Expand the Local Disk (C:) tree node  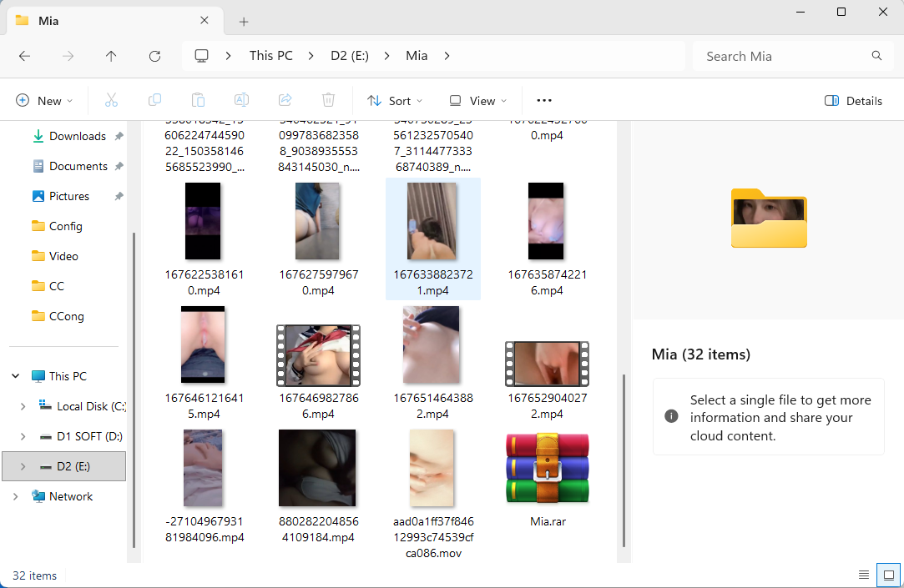pyautogui.click(x=23, y=406)
